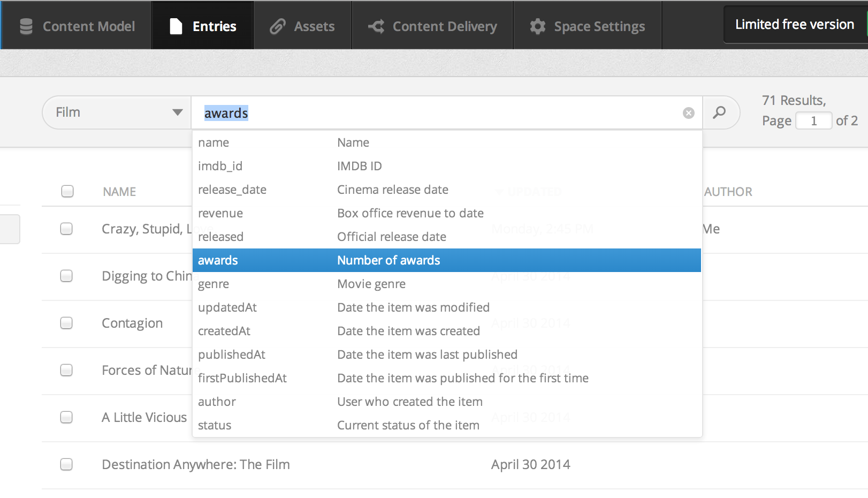
Task: Toggle the select-all checkbox in the header
Action: [67, 191]
